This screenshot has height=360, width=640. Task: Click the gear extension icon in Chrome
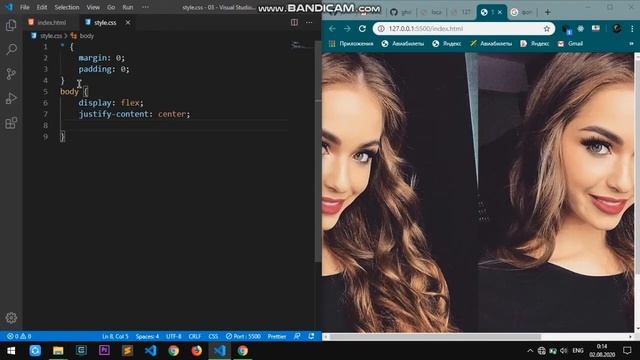580,29
